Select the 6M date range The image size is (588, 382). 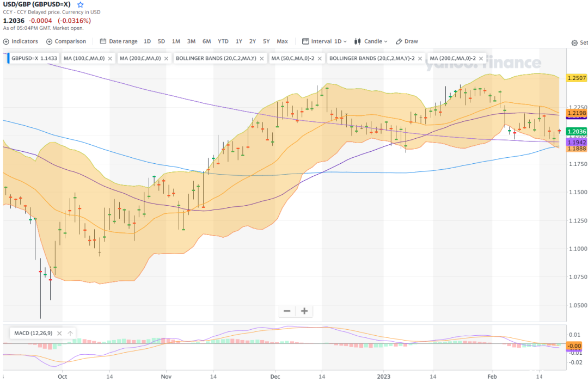pyautogui.click(x=207, y=41)
